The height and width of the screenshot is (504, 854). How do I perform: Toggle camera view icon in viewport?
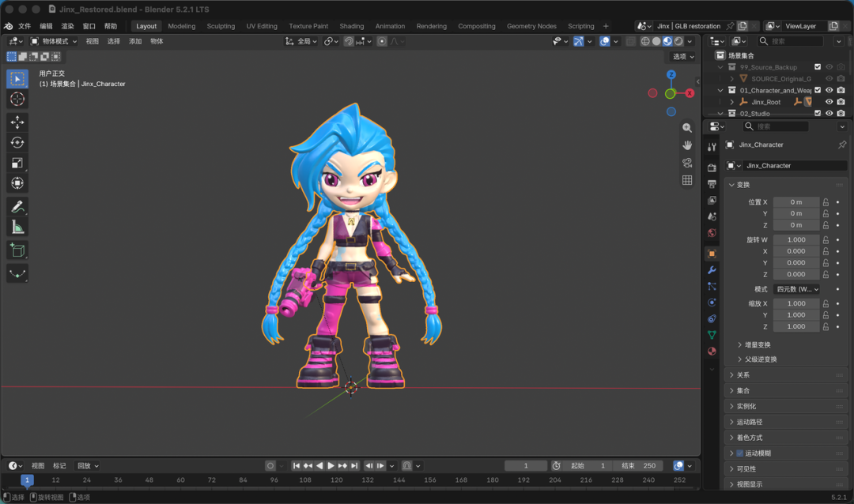[x=687, y=163]
